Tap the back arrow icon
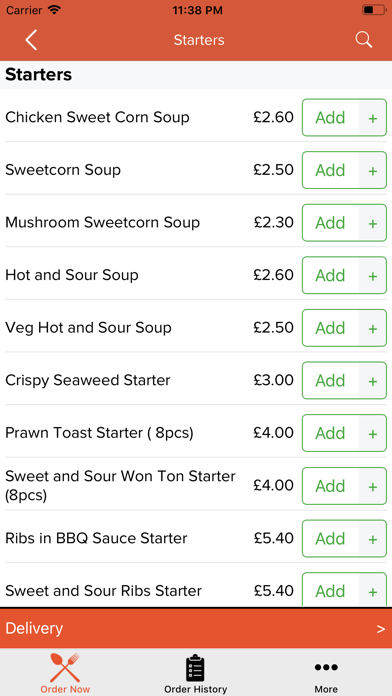The image size is (392, 696). pos(31,40)
